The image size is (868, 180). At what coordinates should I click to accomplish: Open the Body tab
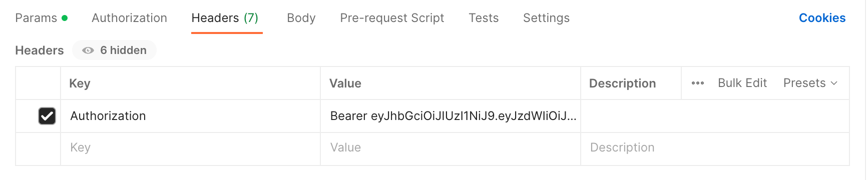click(301, 18)
